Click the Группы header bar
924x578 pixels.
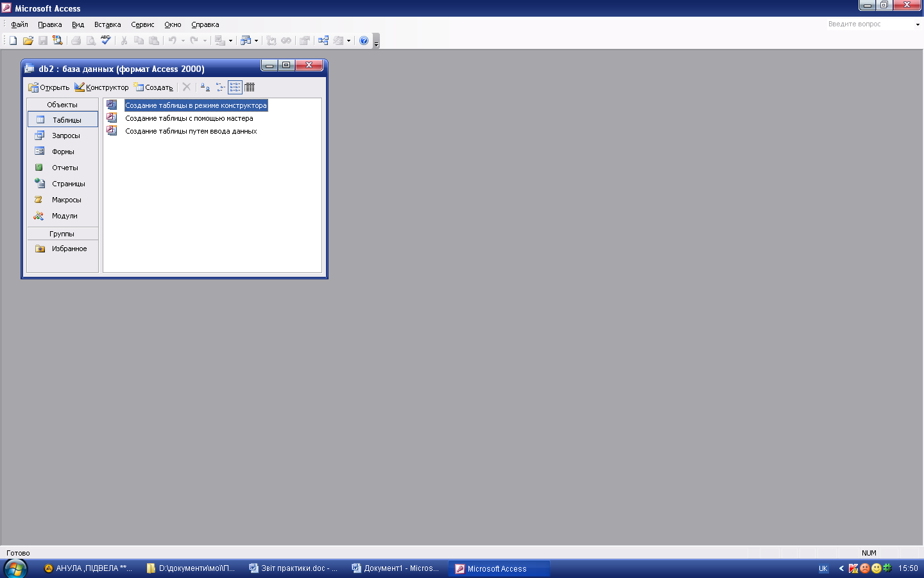click(62, 234)
